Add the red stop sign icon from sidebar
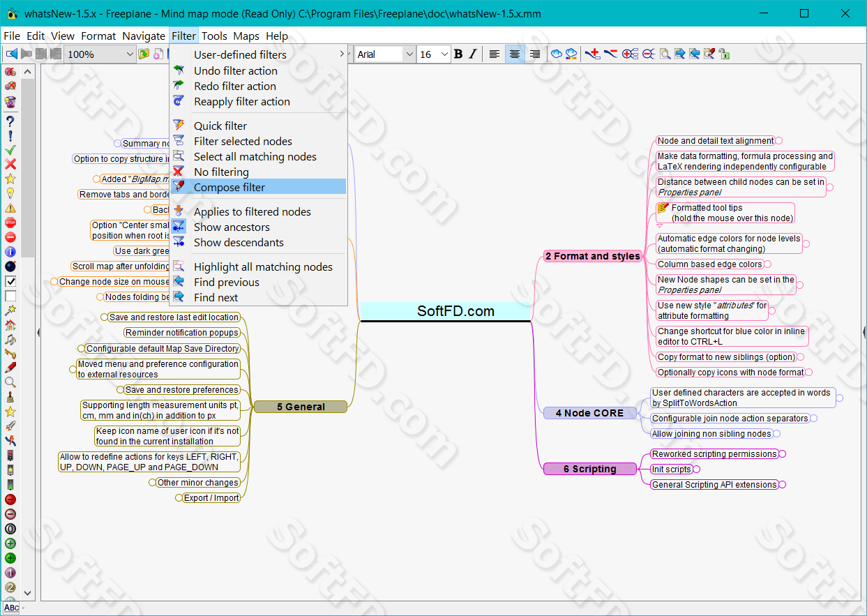Viewport: 867px width, 616px height. (10, 223)
